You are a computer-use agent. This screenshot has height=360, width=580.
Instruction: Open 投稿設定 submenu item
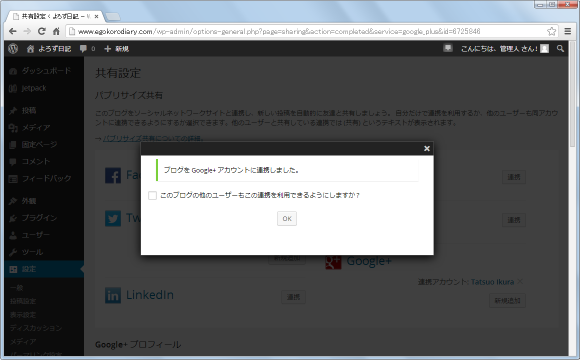click(x=23, y=301)
